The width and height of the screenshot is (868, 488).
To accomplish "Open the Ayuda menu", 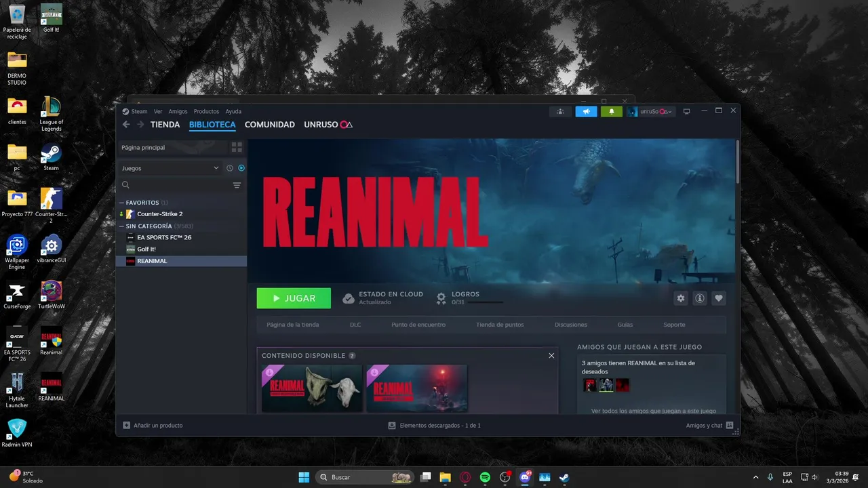I will [x=233, y=112].
